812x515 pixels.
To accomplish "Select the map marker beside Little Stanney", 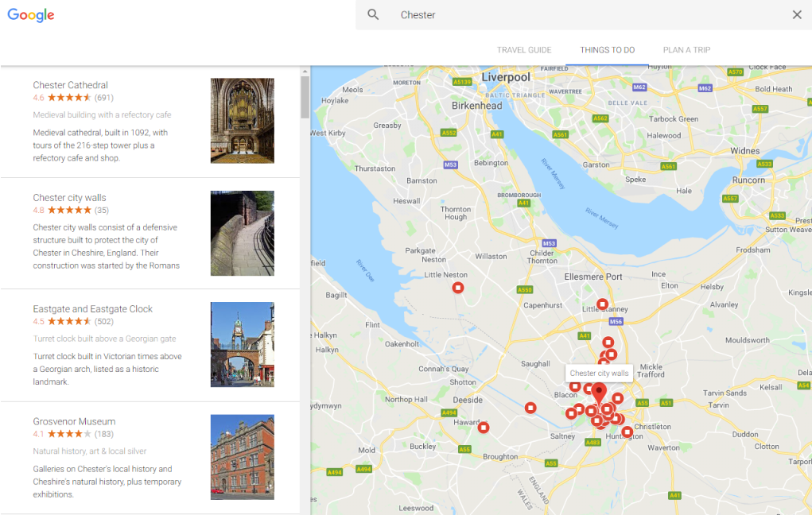I will click(x=603, y=304).
